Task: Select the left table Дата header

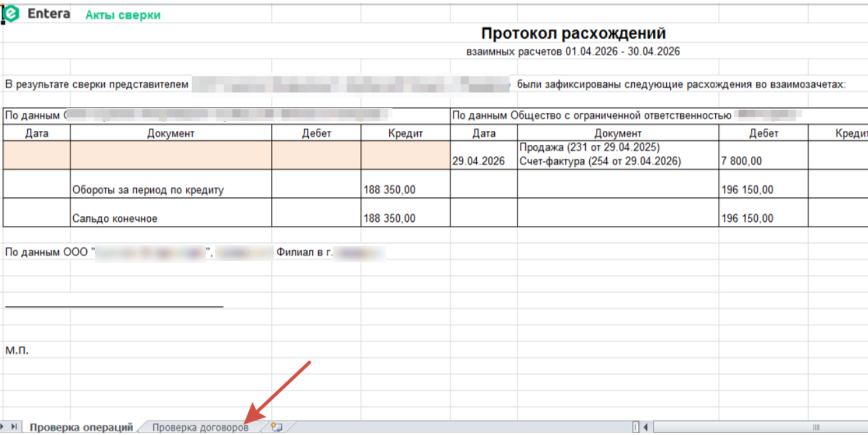Action: pos(37,133)
